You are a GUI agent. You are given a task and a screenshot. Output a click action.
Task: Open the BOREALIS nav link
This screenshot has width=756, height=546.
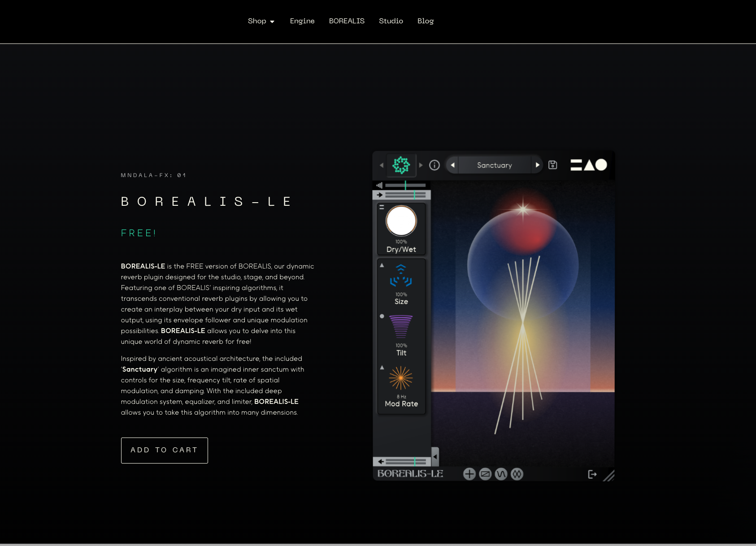point(347,21)
